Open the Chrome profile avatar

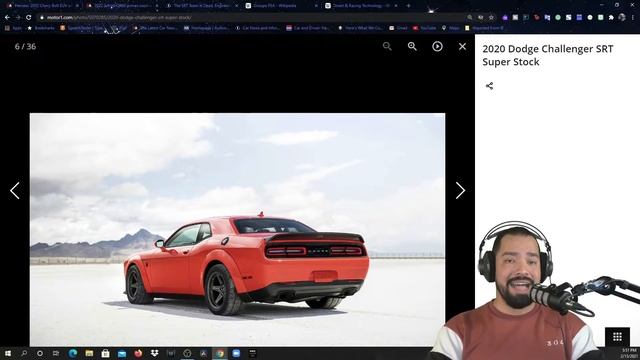point(622,17)
